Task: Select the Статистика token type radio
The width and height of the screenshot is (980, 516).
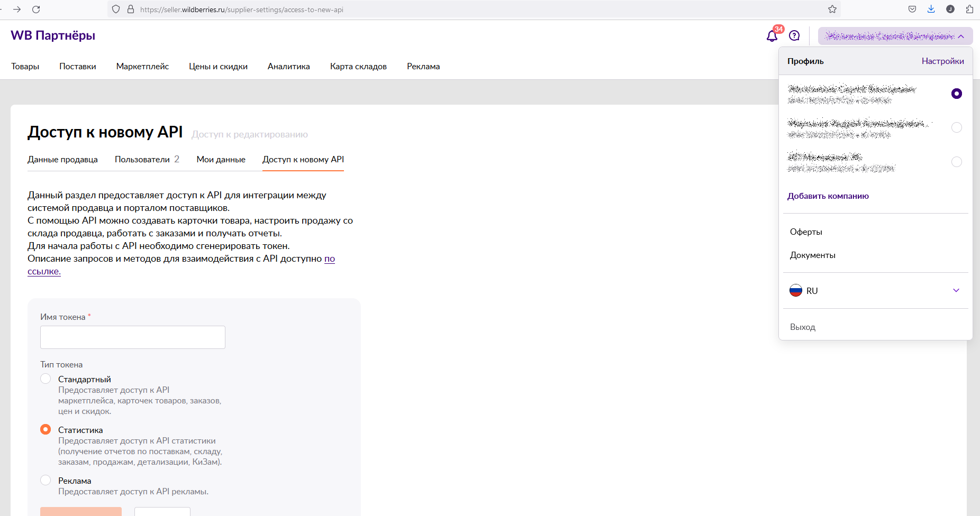Action: point(46,430)
